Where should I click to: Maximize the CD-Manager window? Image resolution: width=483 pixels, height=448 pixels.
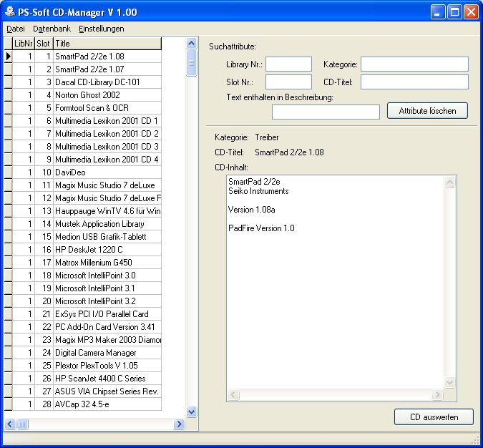coord(454,12)
